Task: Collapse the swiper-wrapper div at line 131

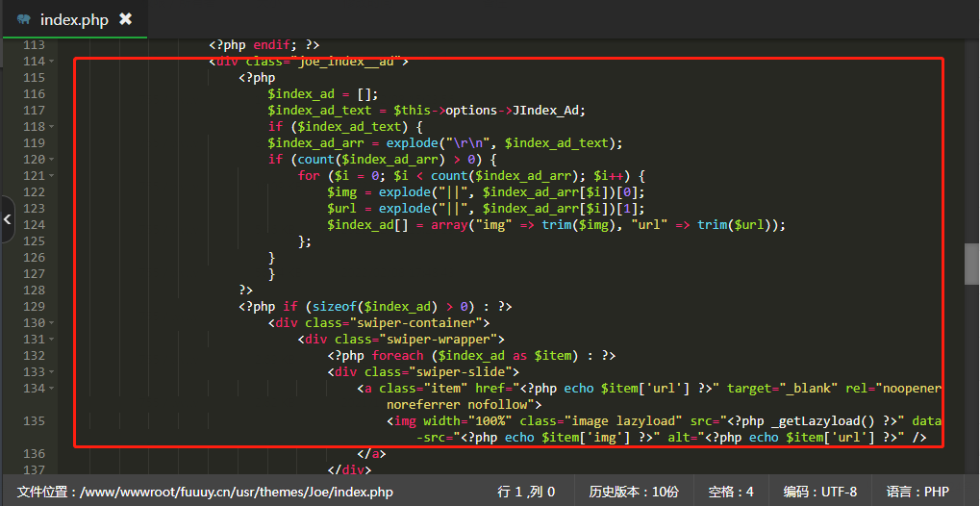Action: 50,340
